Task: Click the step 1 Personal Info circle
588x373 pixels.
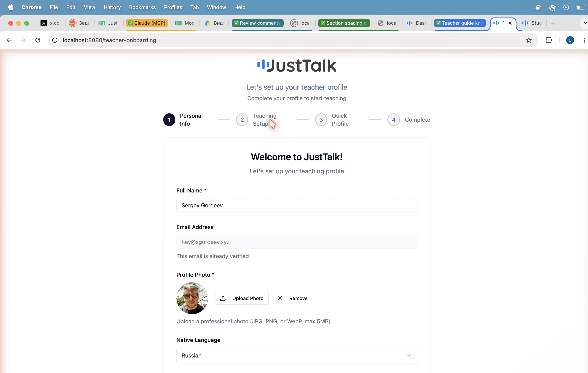Action: coord(169,120)
